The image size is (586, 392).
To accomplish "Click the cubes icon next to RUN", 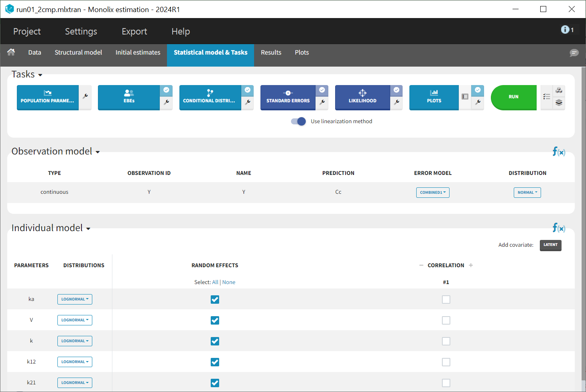I will coord(559,91).
